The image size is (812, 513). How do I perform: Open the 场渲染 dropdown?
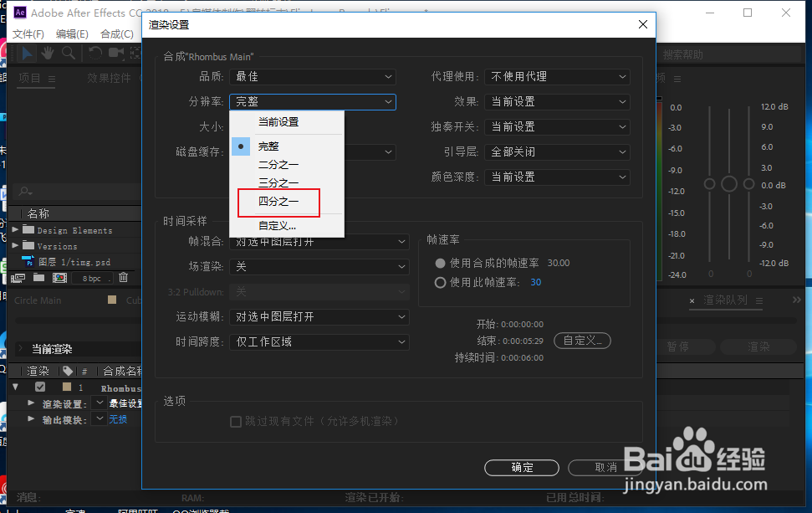click(319, 267)
